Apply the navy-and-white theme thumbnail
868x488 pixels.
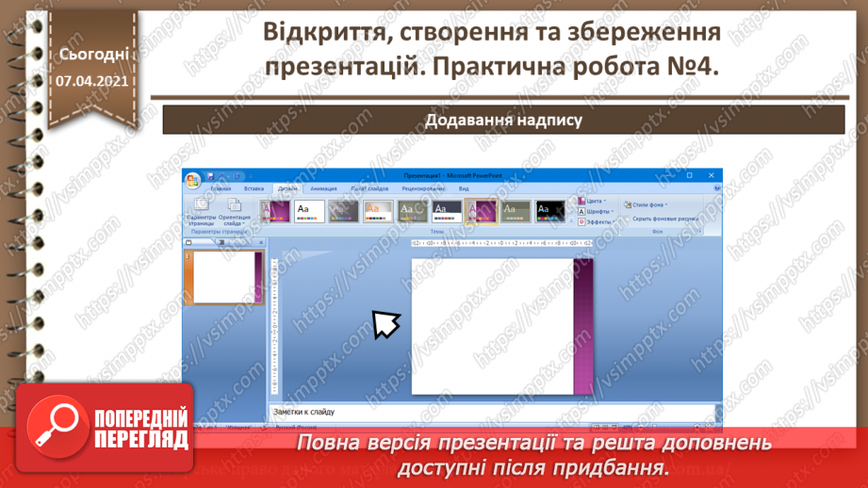[447, 211]
